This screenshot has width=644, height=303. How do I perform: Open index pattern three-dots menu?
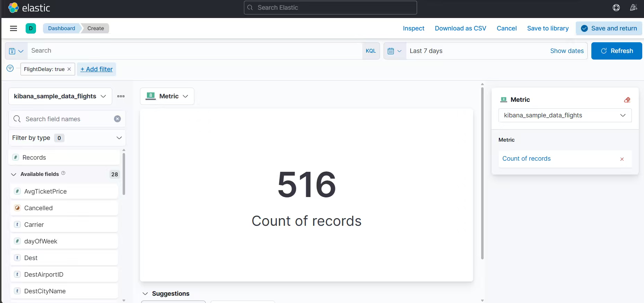tap(121, 96)
